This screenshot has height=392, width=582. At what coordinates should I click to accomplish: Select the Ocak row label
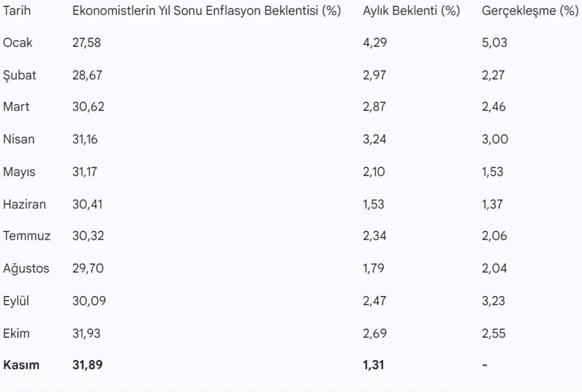point(18,43)
